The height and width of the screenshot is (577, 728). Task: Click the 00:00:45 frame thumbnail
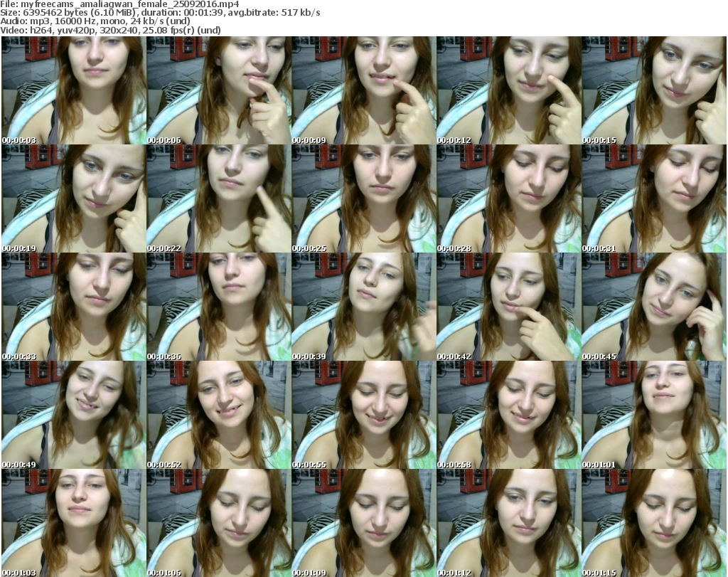[654, 307]
